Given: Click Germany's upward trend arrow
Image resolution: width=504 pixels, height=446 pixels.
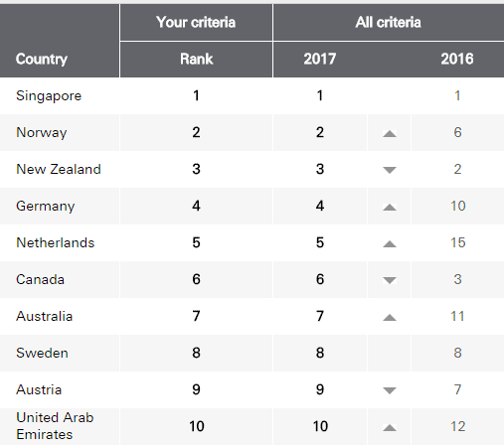Looking at the screenshot, I should coord(390,208).
